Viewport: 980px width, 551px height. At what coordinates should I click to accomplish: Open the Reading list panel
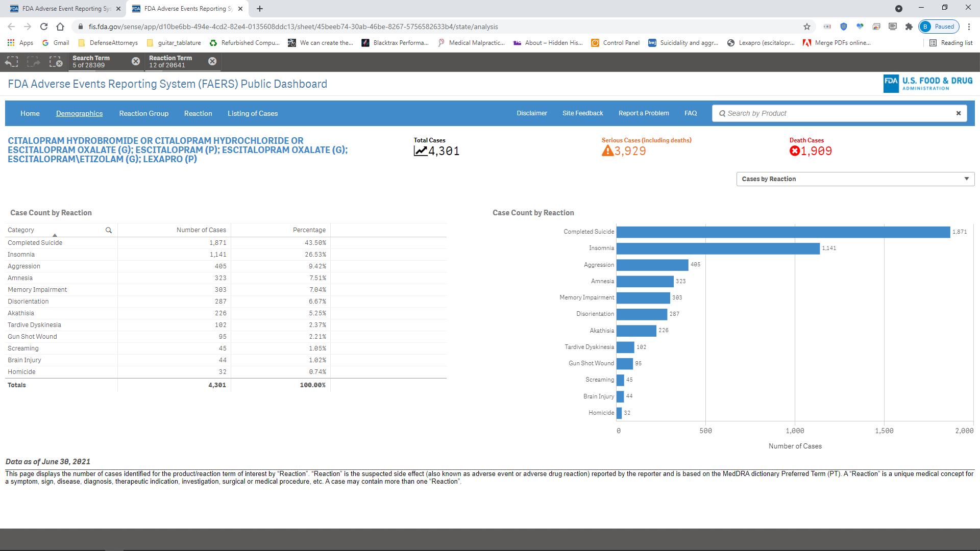coord(951,43)
